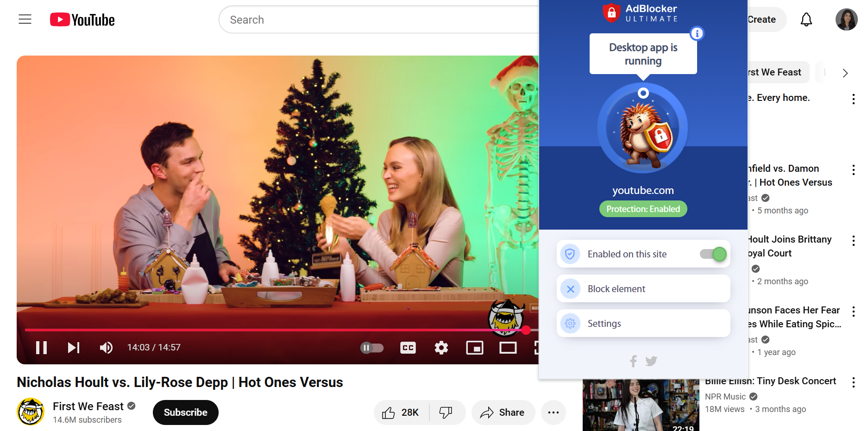Open the notifications bell
The height and width of the screenshot is (431, 868).
806,19
